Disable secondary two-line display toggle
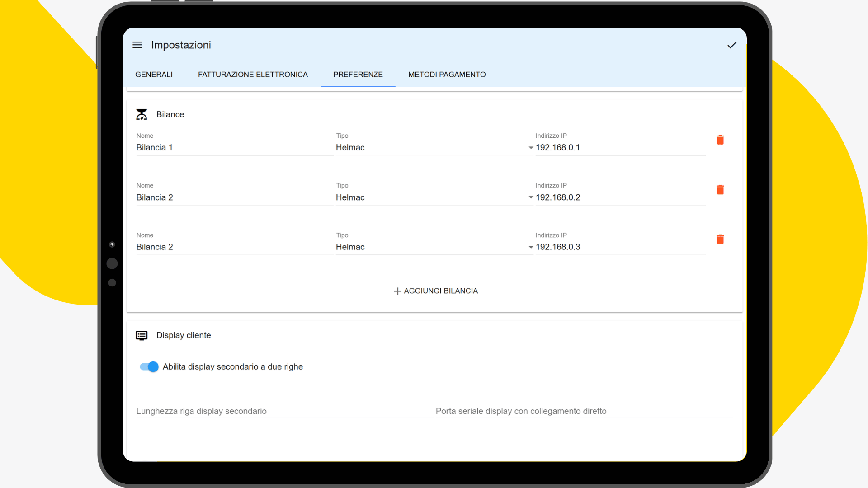 (x=149, y=366)
